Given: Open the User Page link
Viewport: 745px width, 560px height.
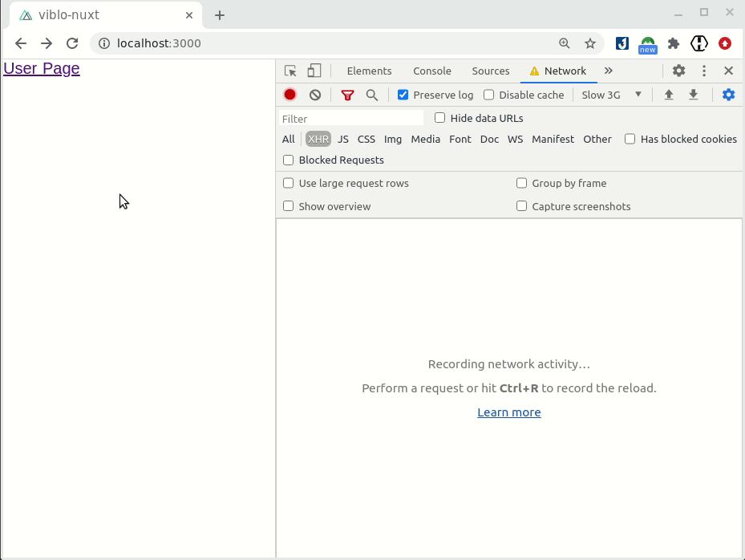Looking at the screenshot, I should coord(42,68).
